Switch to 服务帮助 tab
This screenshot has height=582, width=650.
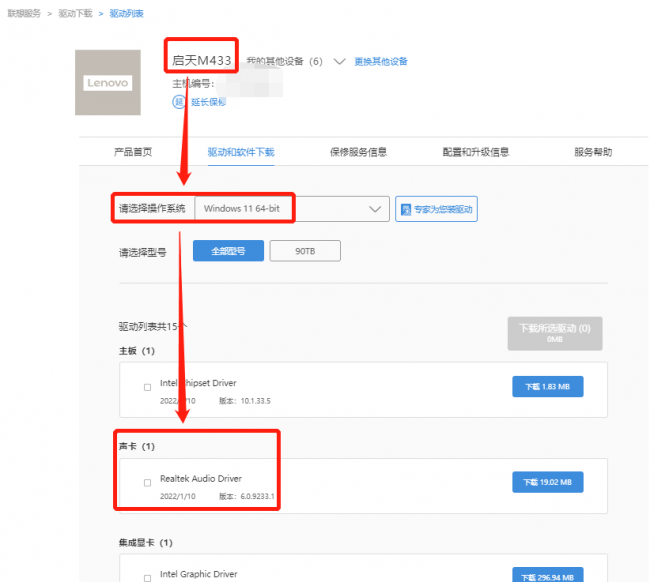[593, 152]
